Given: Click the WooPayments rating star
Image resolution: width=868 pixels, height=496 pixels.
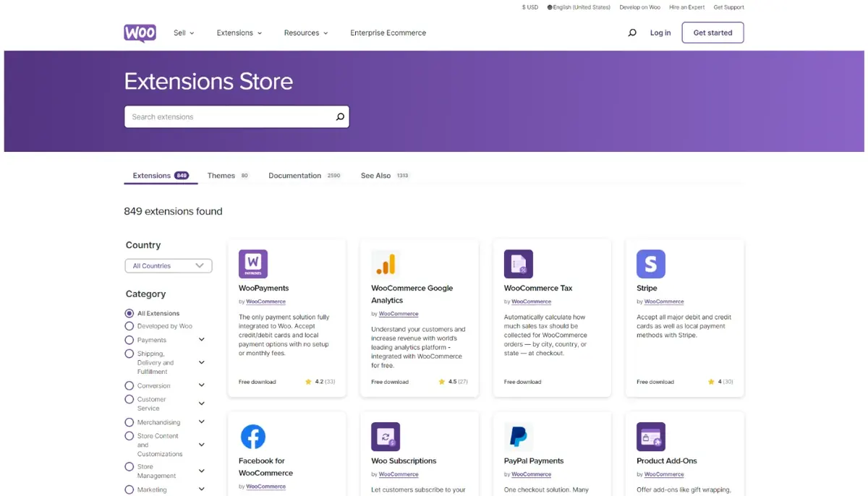Looking at the screenshot, I should 308,382.
